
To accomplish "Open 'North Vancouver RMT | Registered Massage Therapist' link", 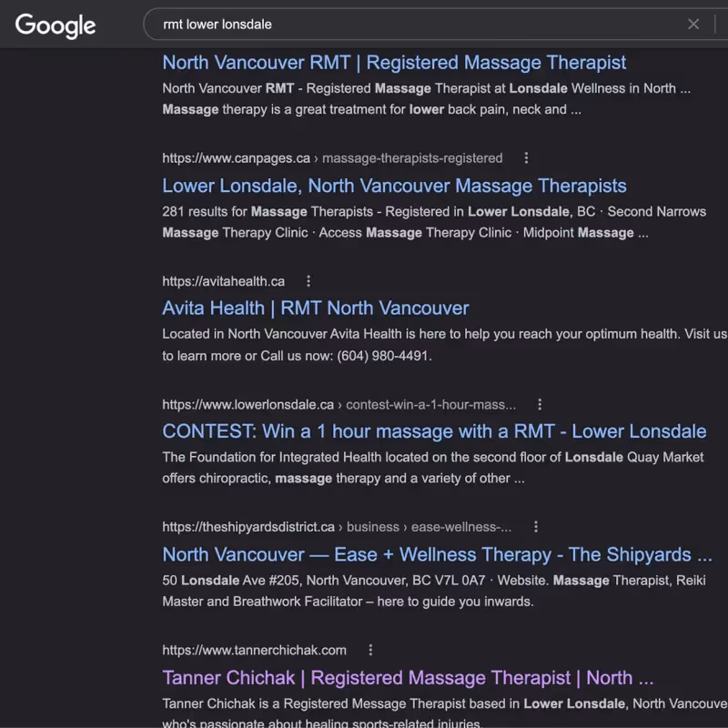I will click(394, 63).
